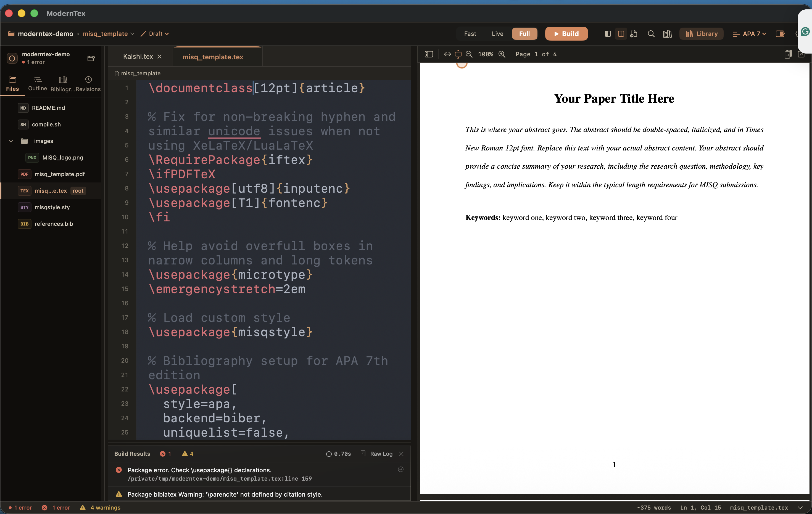Click the warning triangle icon in Build Results header
This screenshot has width=812, height=514.
[x=184, y=454]
